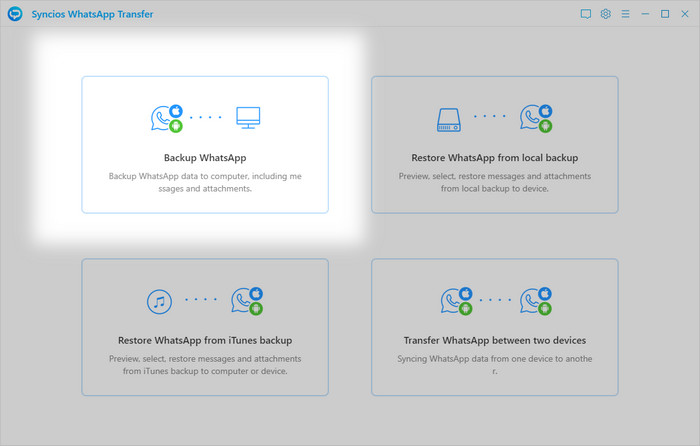The image size is (700, 446).
Task: Click the WhatsApp phone icon in Backup card
Action: (167, 118)
